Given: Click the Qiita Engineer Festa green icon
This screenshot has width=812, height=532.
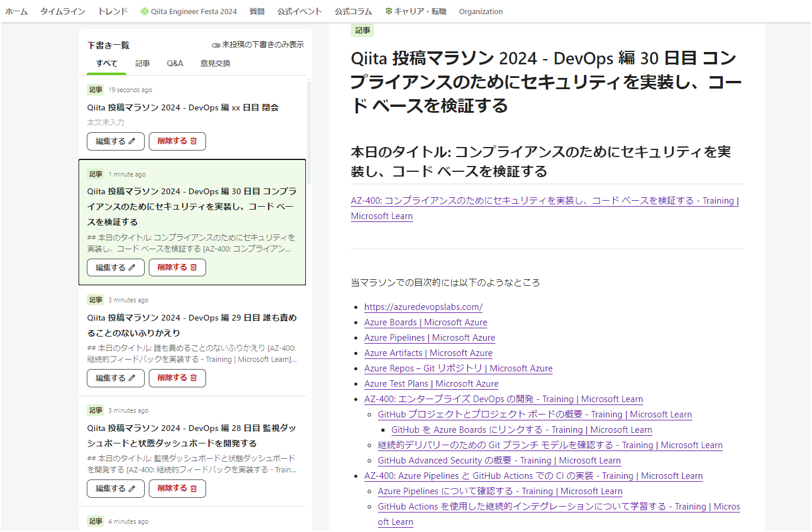Looking at the screenshot, I should point(144,11).
